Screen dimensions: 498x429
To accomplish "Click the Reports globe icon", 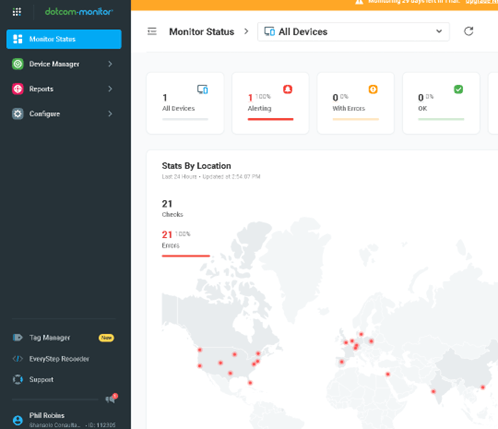I will [x=18, y=89].
